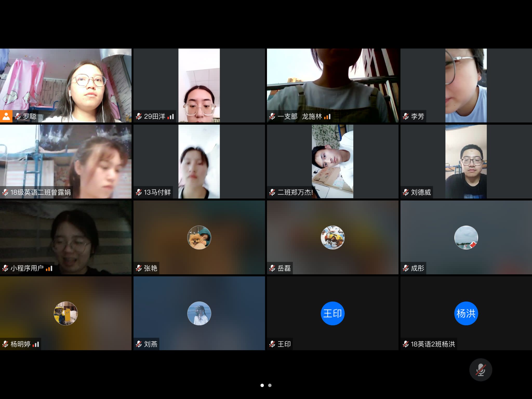Select 29田洋's video feed

coord(199,85)
